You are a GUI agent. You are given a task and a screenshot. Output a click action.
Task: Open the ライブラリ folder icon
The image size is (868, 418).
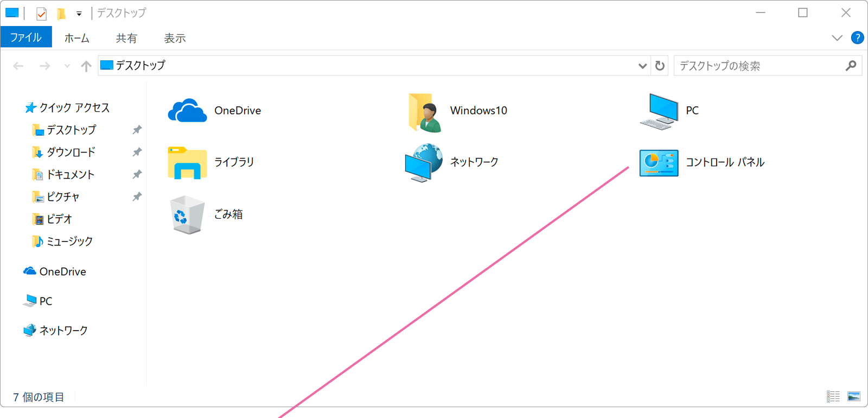(187, 162)
